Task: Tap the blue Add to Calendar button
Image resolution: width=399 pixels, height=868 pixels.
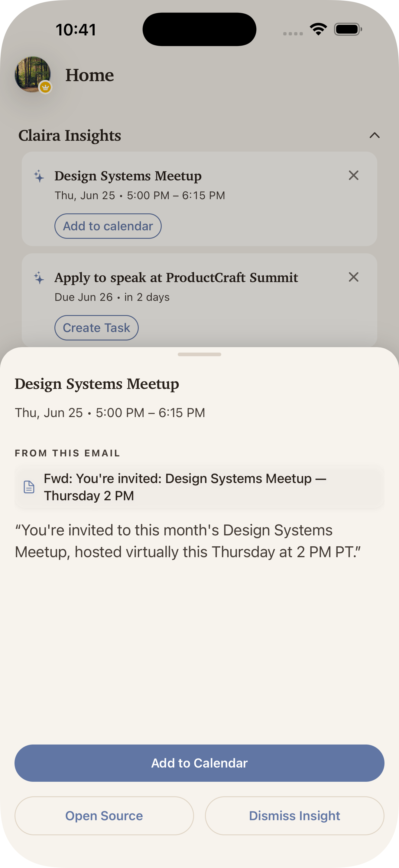Action: tap(199, 763)
